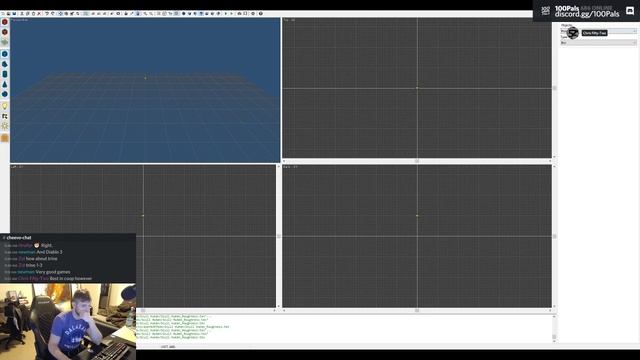The height and width of the screenshot is (360, 640).
Task: Click the Perspective viewport label
Action: [19, 20]
